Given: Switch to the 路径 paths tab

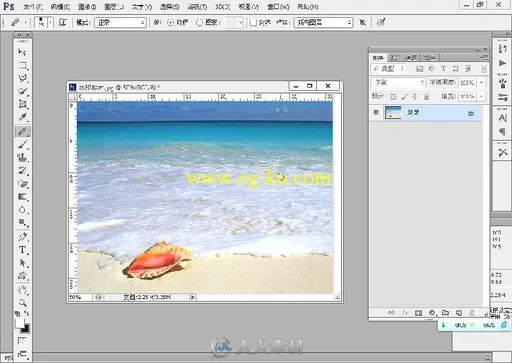Looking at the screenshot, I should (430, 58).
